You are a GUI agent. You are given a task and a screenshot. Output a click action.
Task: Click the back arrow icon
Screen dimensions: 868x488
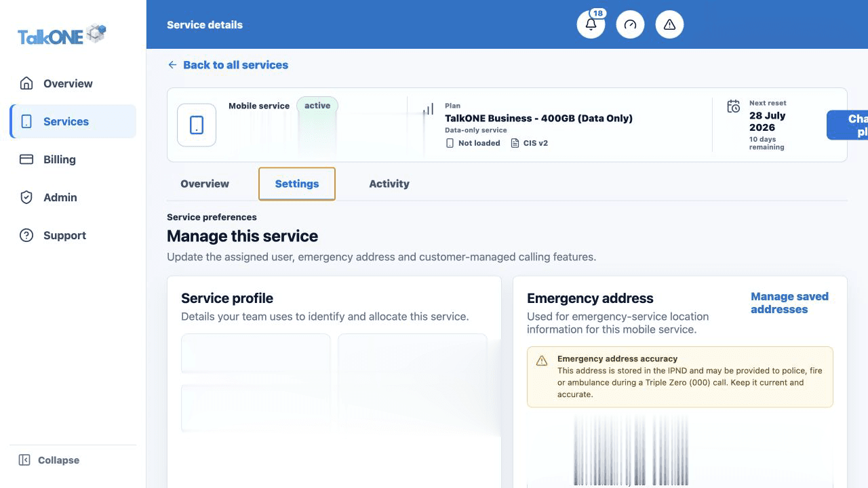pyautogui.click(x=172, y=65)
